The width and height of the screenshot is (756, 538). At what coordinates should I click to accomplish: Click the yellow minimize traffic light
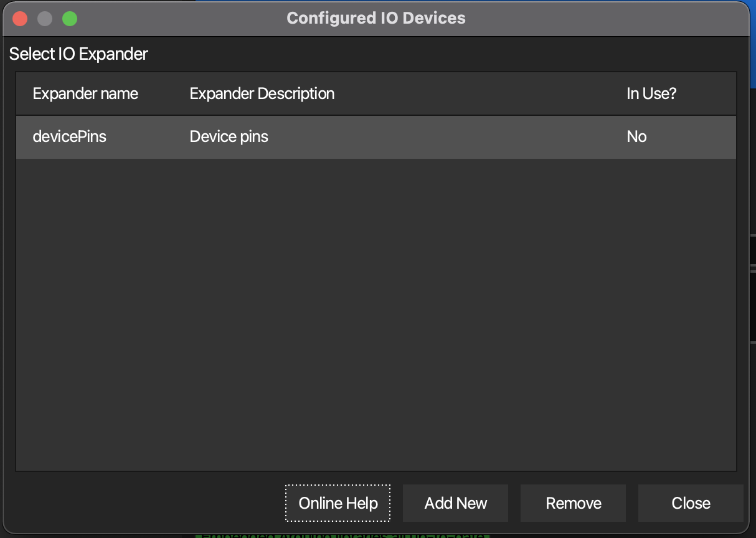point(44,18)
